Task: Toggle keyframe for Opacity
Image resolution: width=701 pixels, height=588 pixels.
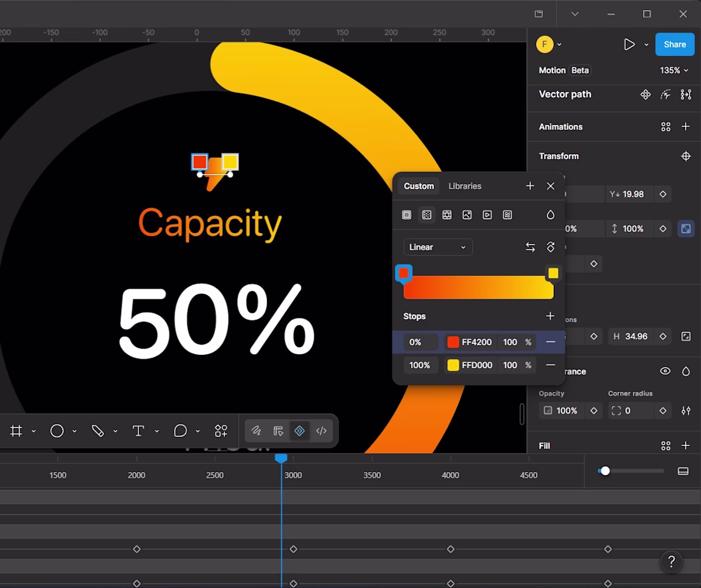Action: click(594, 411)
